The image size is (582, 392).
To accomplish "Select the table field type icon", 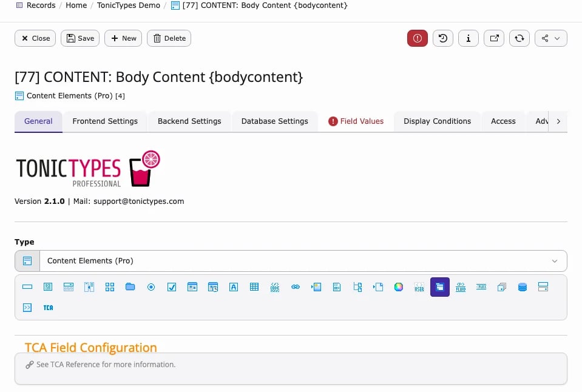I will (x=254, y=287).
